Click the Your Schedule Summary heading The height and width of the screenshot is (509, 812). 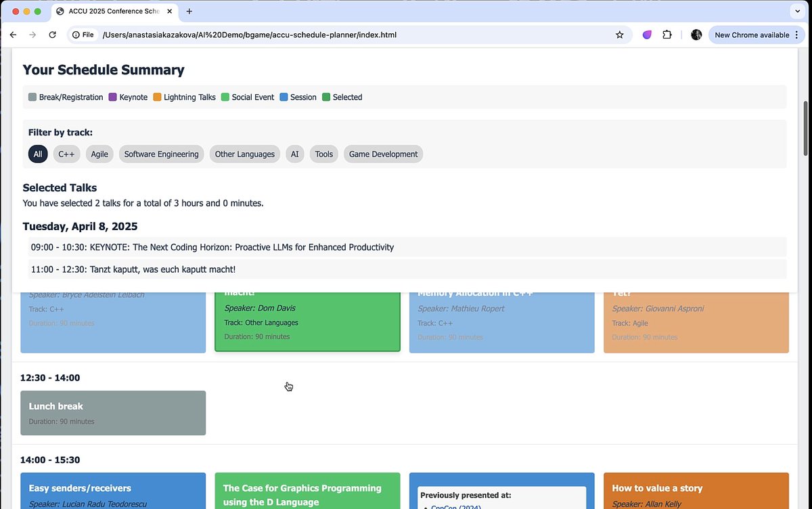[104, 70]
